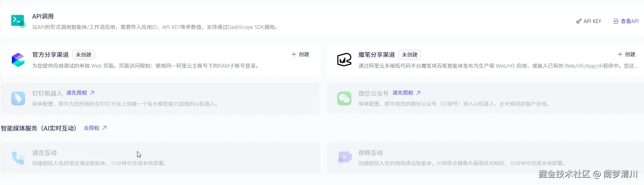Viewport: 644px width, 185px height.
Task: Click the 官方分享渠道 description about Web 页面
Action: pyautogui.click(x=146, y=66)
